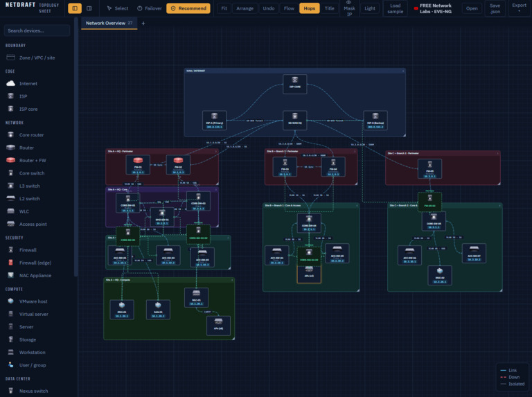Activate the Select tool
The height and width of the screenshot is (397, 532).
(x=118, y=8)
